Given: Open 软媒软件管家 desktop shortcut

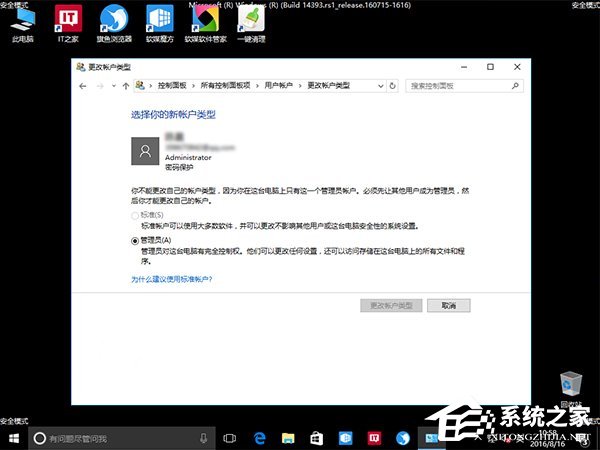Looking at the screenshot, I should click(x=206, y=24).
